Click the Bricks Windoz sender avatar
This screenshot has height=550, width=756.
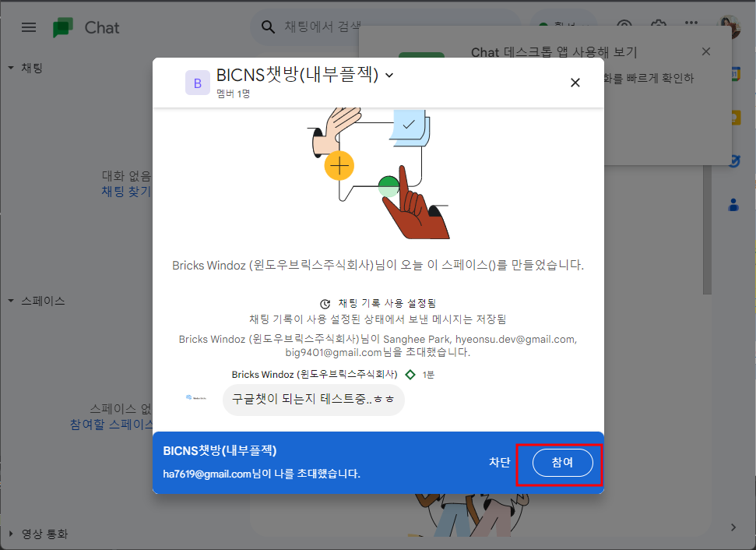click(195, 398)
